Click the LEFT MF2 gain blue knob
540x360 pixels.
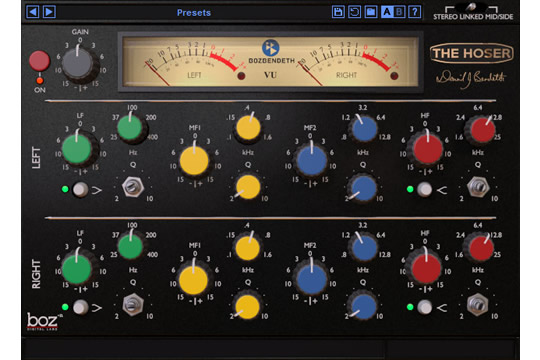312,160
